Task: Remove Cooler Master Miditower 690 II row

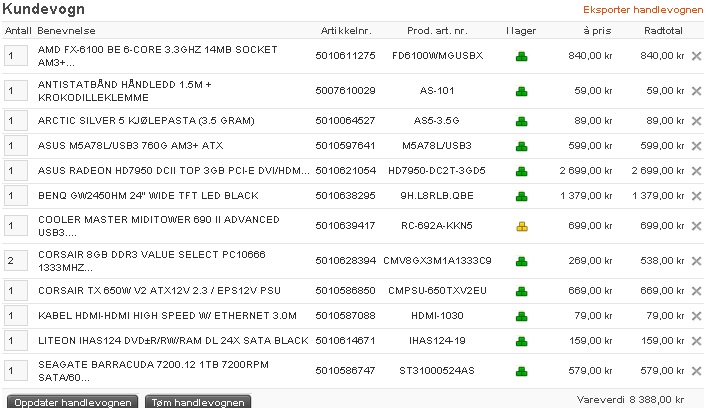Action: [696, 226]
